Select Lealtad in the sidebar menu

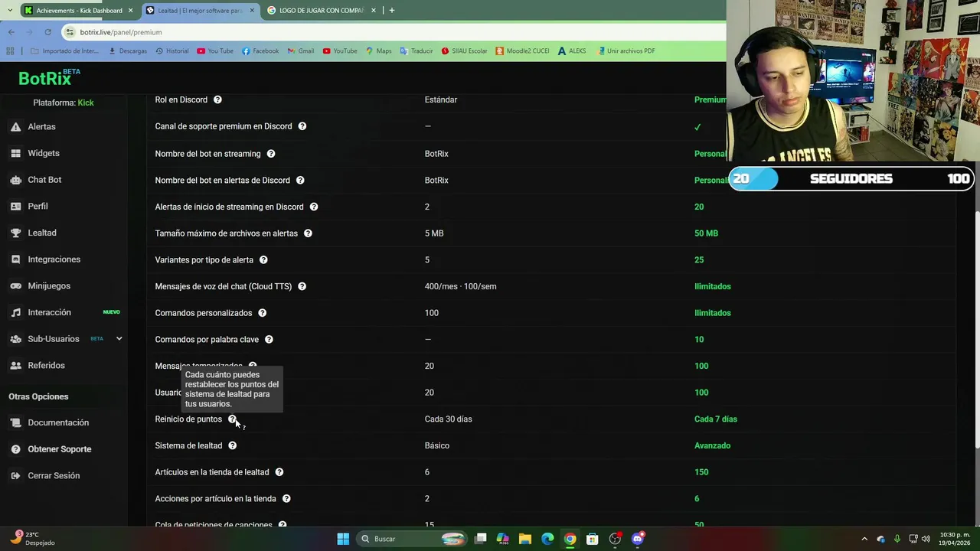click(41, 233)
